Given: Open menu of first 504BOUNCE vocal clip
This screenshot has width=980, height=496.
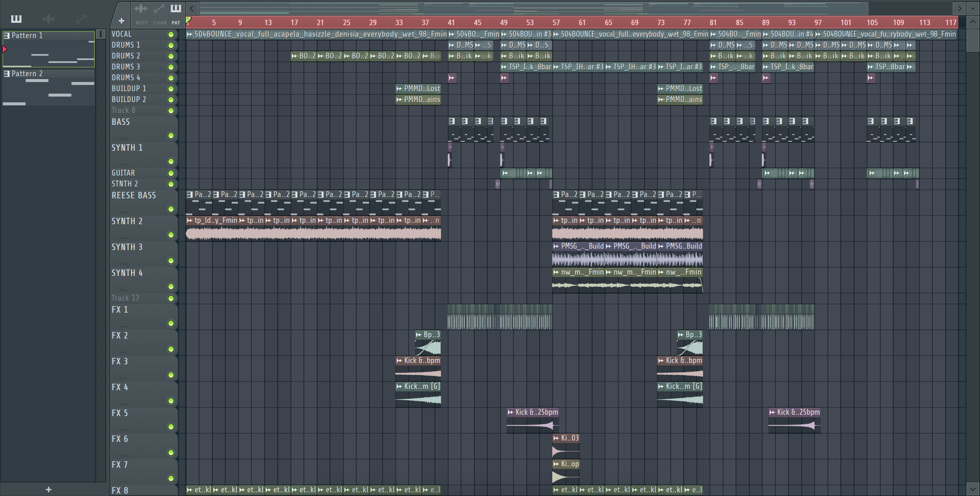Looking at the screenshot, I should click(190, 34).
